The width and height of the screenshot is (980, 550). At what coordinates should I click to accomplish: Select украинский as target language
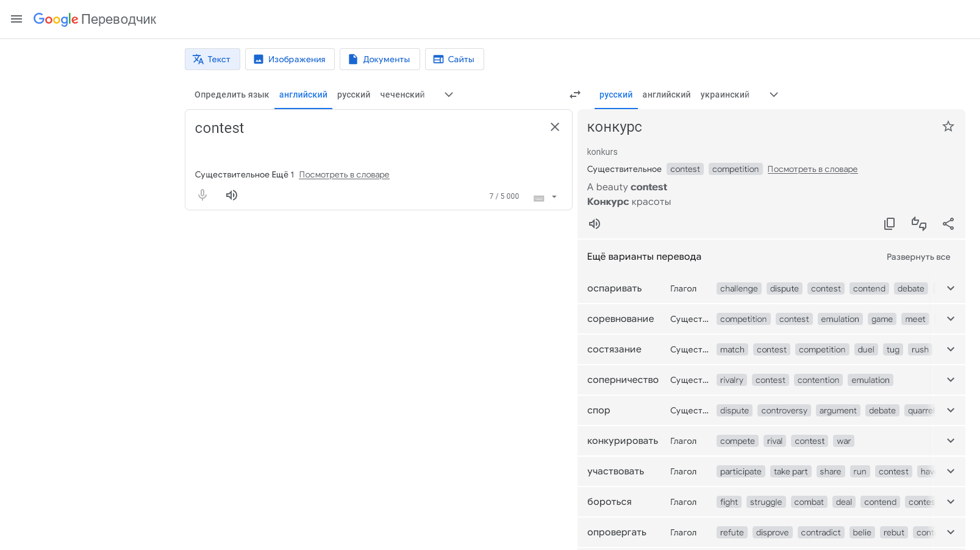point(725,95)
